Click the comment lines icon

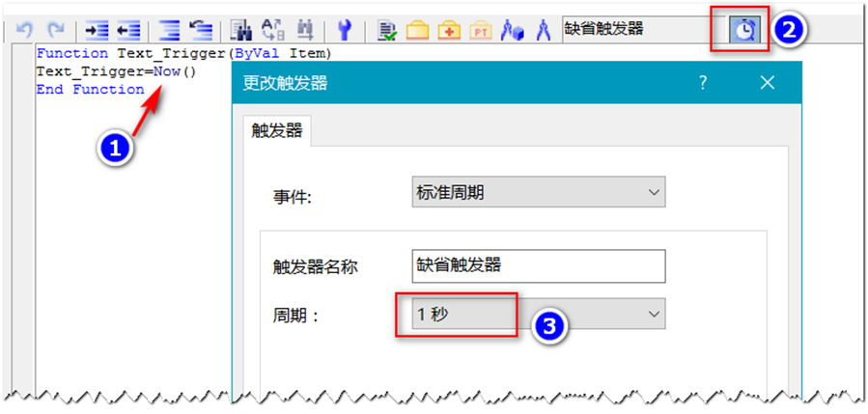point(169,30)
